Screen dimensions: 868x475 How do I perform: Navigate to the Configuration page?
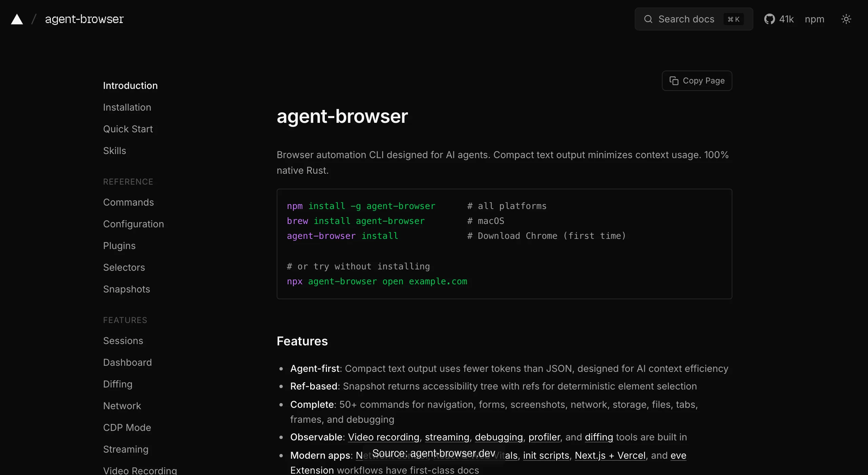134,224
